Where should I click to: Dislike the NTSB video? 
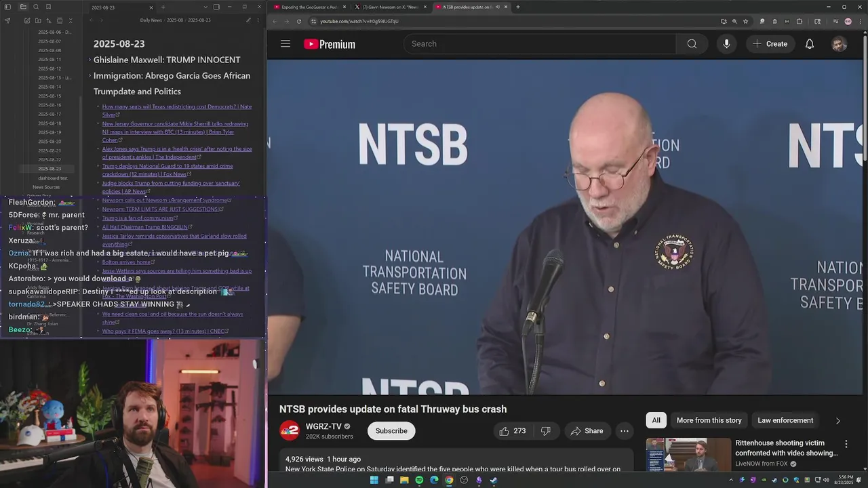(x=545, y=431)
